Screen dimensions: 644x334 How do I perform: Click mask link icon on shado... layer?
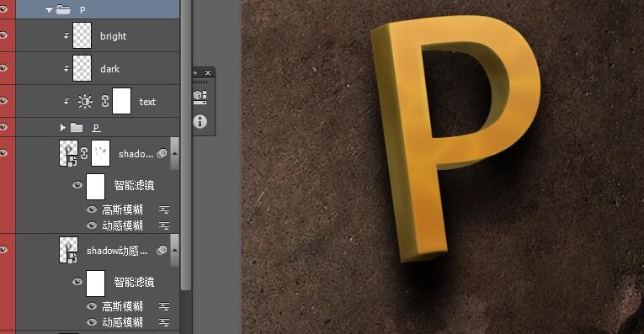[x=84, y=153]
